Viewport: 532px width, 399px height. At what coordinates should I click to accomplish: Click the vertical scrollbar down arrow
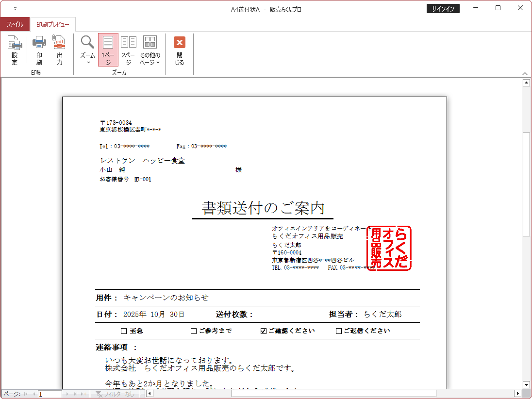[526, 384]
